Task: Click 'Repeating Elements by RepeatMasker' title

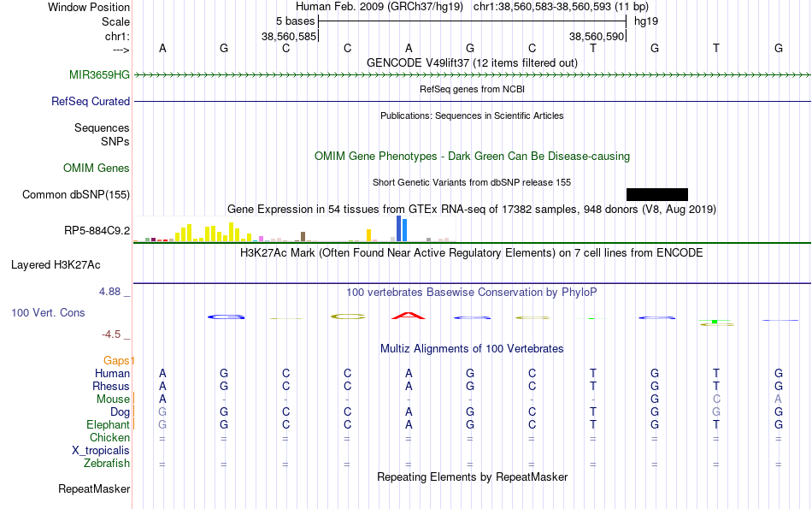Action: [473, 476]
